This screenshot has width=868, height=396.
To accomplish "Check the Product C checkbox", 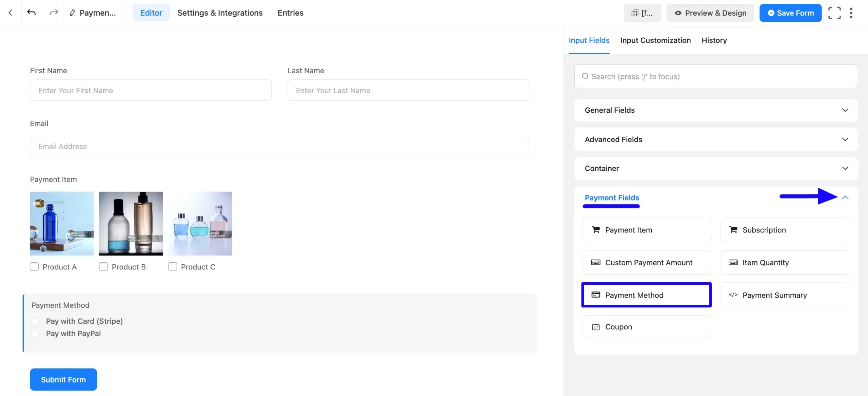I will (x=173, y=267).
